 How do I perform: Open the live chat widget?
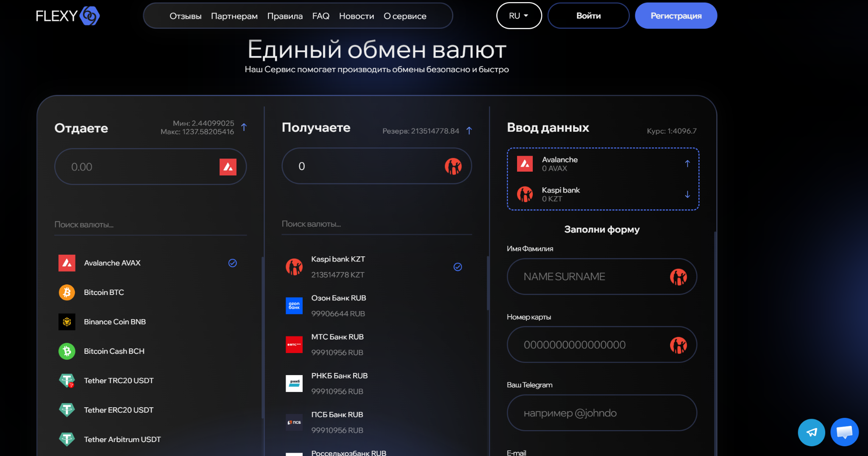(845, 432)
